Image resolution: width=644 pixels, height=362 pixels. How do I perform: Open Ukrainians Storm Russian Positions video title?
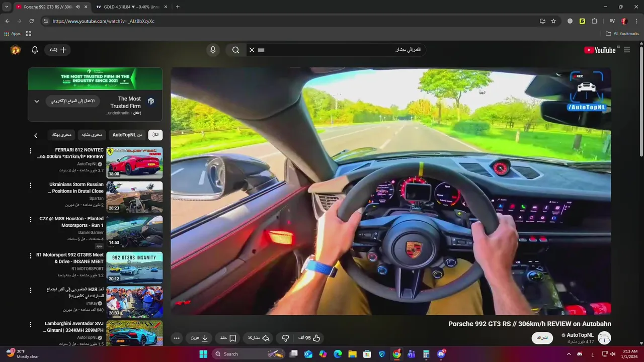coord(76,188)
